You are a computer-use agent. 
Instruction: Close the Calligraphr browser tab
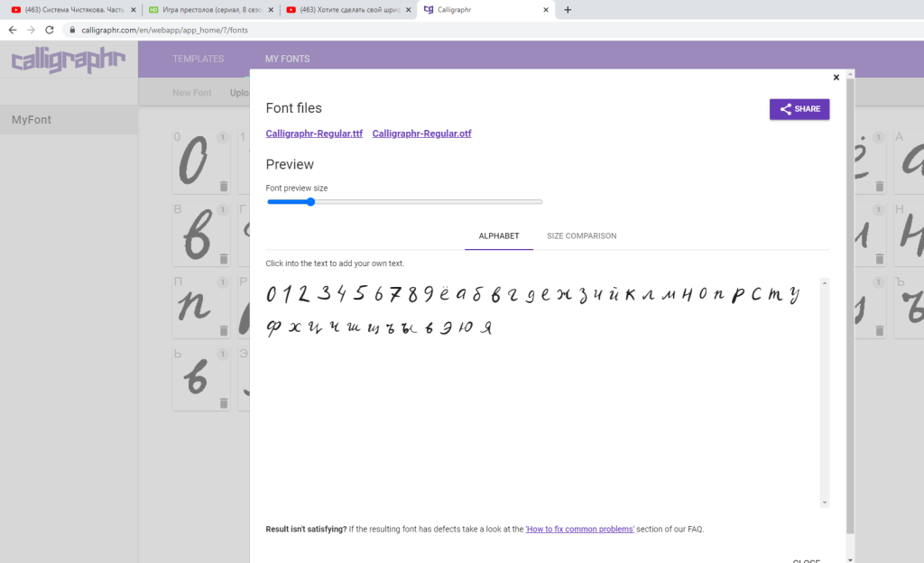546,9
